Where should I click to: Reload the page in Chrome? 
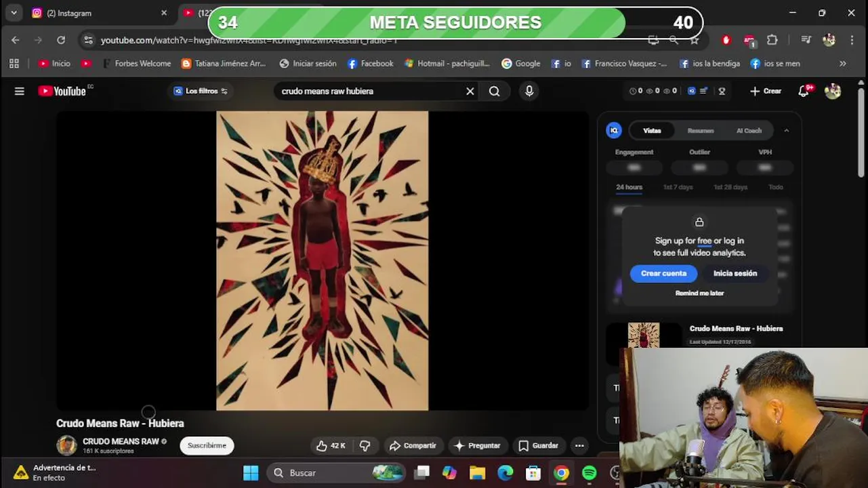pos(61,40)
